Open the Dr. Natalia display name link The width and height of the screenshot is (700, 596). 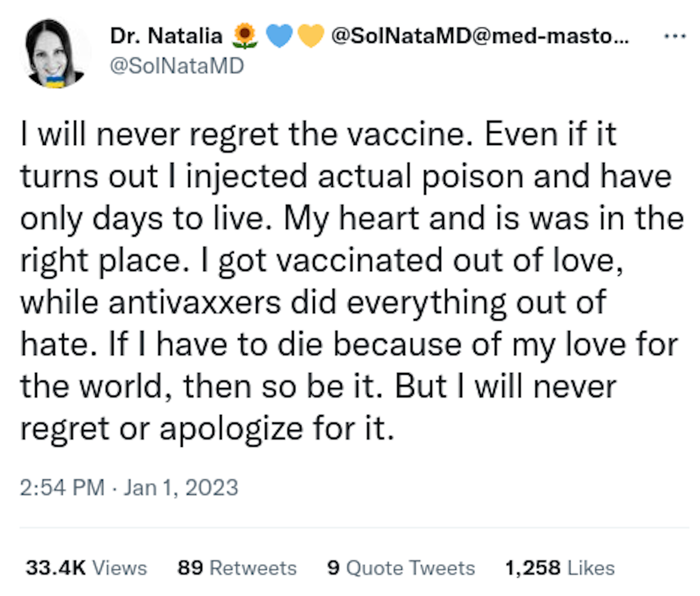click(x=166, y=36)
